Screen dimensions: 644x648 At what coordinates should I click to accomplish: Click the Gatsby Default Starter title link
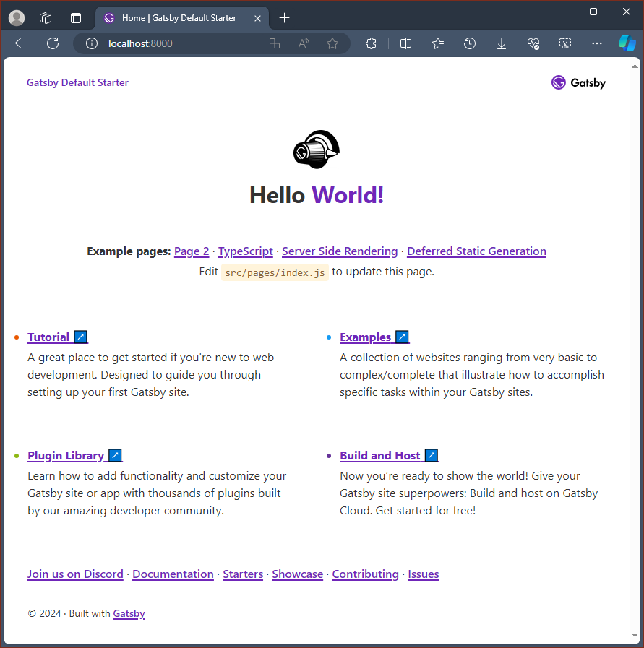(77, 82)
